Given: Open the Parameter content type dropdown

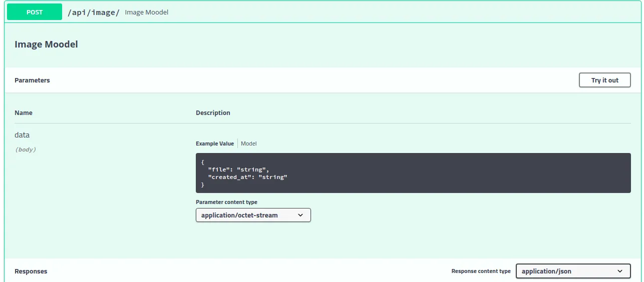Looking at the screenshot, I should 253,215.
